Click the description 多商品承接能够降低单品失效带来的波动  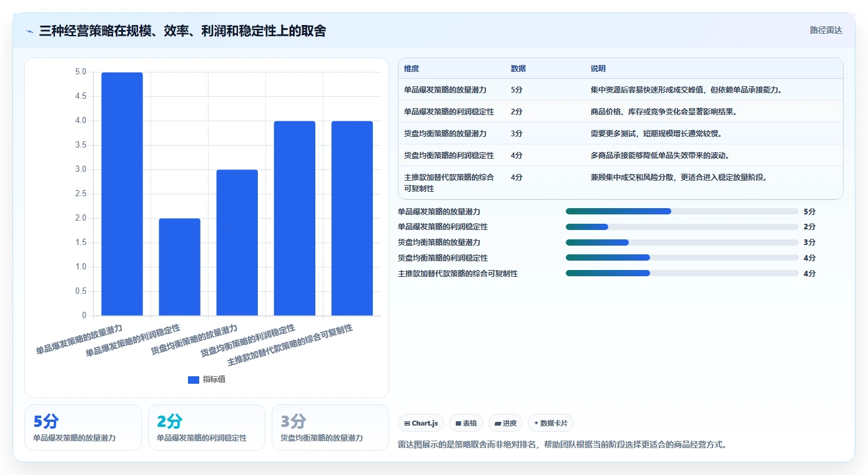[660, 156]
